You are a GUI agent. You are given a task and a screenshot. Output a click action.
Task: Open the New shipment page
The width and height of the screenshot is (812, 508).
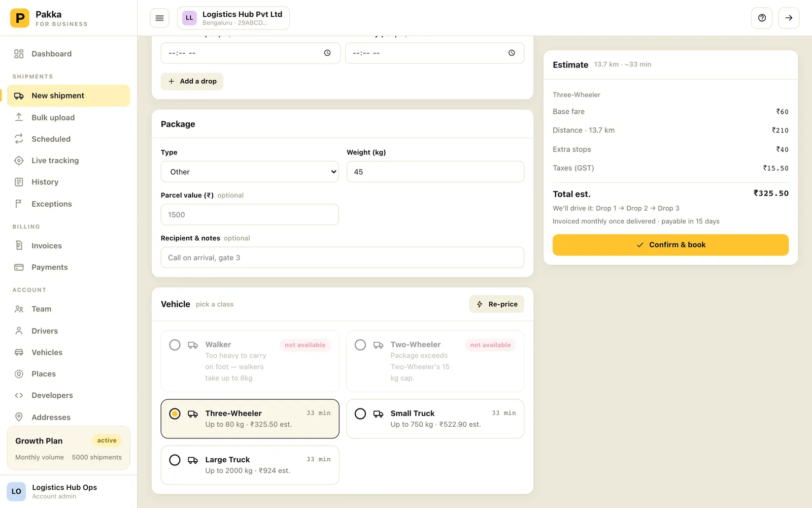tap(69, 96)
